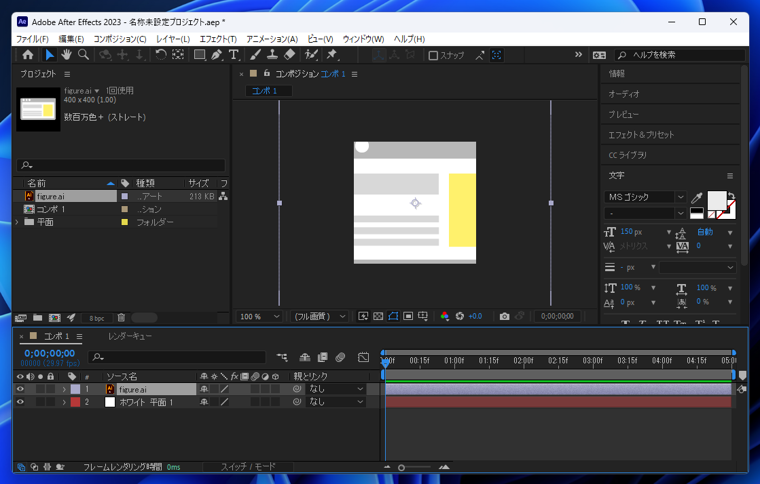Select the Horizontal Type tool
760x484 pixels.
(234, 55)
